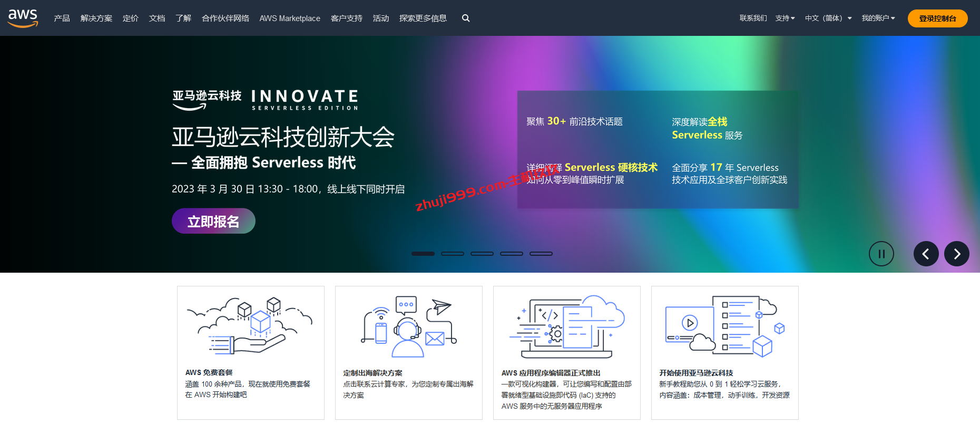Open the 解决方案 menu

(96, 18)
